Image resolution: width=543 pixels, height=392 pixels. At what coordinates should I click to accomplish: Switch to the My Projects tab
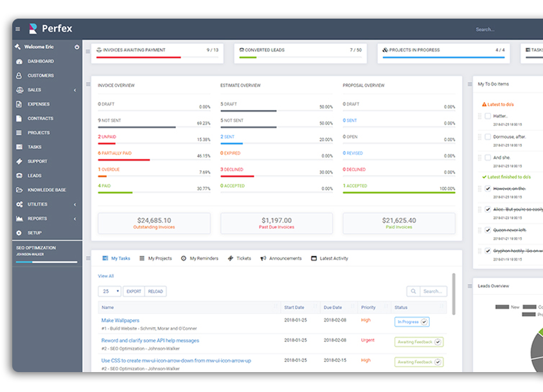[156, 258]
